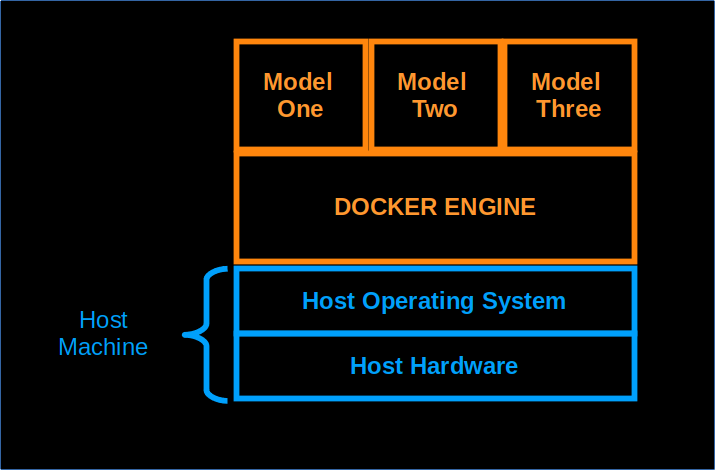Image resolution: width=715 pixels, height=470 pixels.
Task: Click divider between Model One and Model Two
Action: click(368, 95)
